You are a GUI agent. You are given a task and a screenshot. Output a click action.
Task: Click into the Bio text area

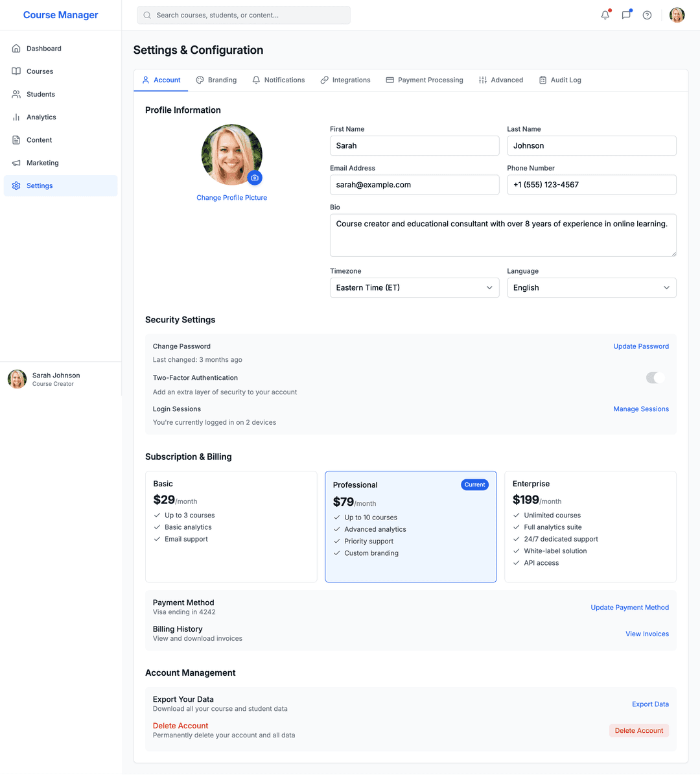[503, 235]
